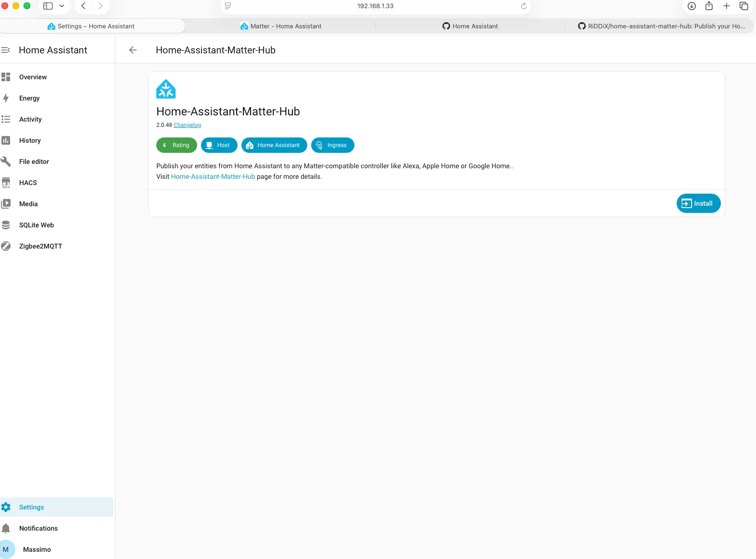Switch to Settings – Home Assistant tab
Image resolution: width=756 pixels, height=559 pixels.
tap(91, 26)
